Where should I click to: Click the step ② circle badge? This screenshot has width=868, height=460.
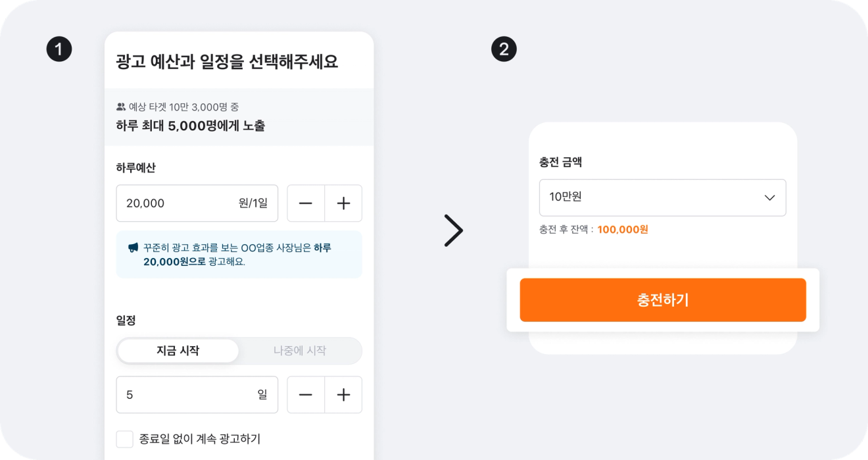pyautogui.click(x=504, y=48)
